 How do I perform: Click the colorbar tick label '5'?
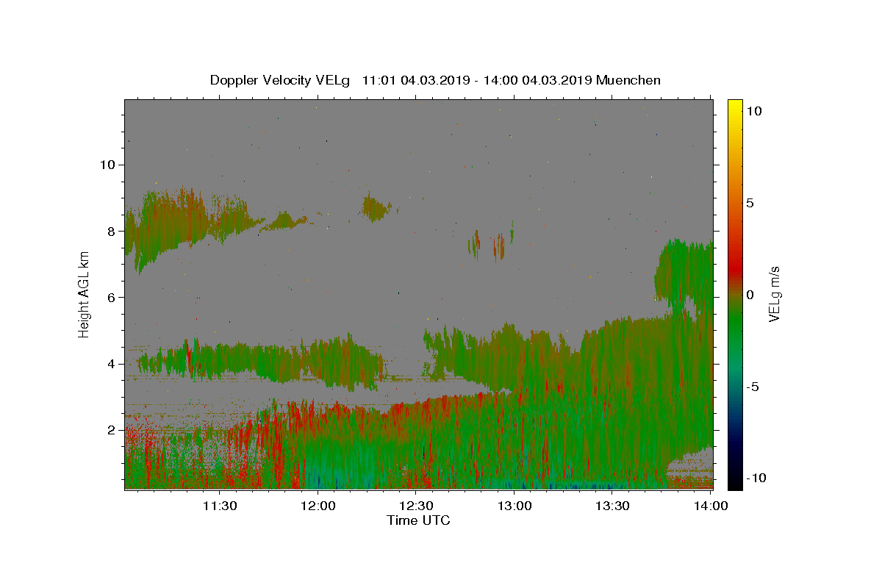750,203
